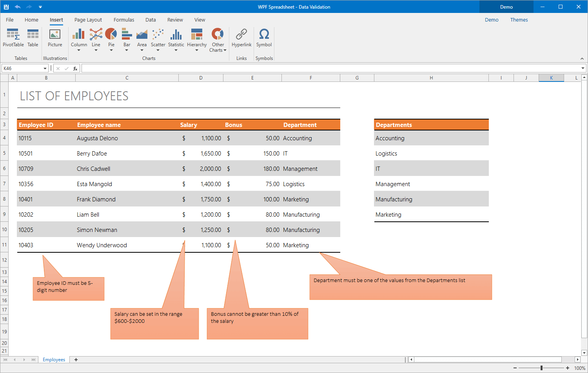Expand the formula bar dropdown arrow
Viewport: 588px width, 373px height.
583,69
